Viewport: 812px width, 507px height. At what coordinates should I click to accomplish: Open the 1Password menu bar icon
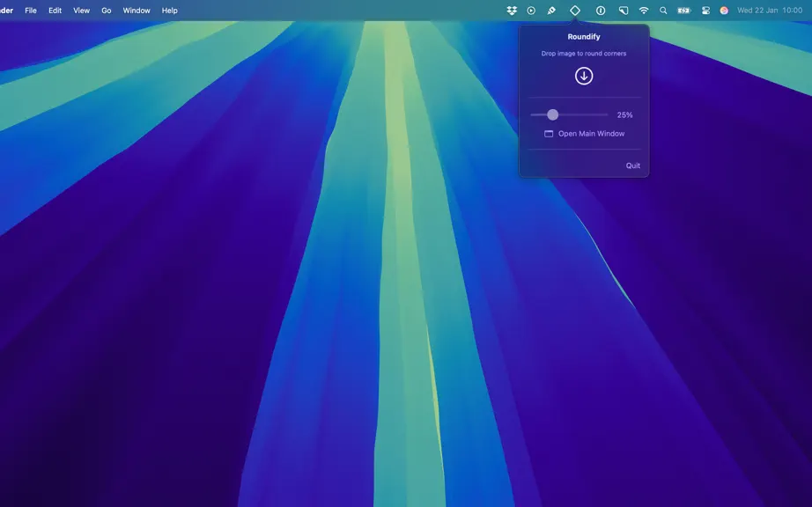[x=601, y=11]
